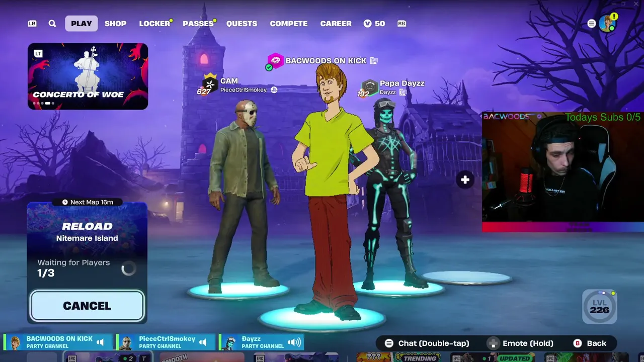The image size is (644, 362).
Task: Click the empty party slot pad
Action: (466, 278)
